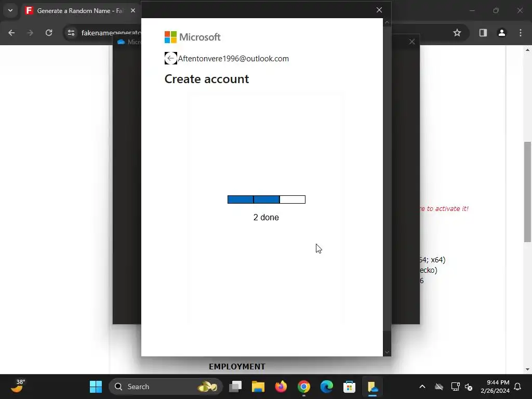Restore down the Chrome browser window
Viewport: 532px width, 399px height.
point(496,10)
